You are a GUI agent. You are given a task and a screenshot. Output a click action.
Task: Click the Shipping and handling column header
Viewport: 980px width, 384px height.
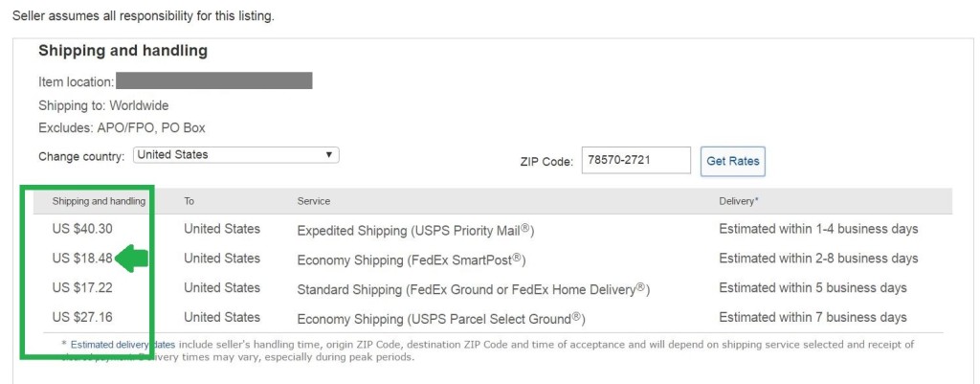(x=99, y=201)
